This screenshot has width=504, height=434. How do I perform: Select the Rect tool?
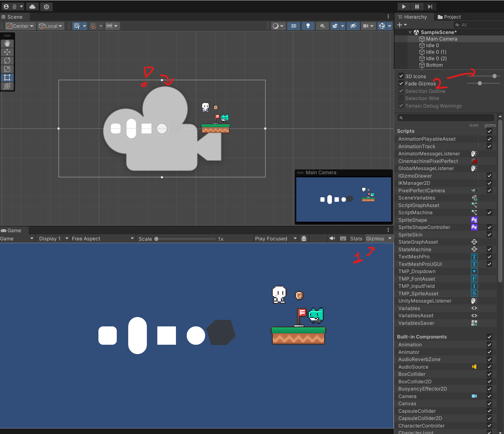[7, 78]
